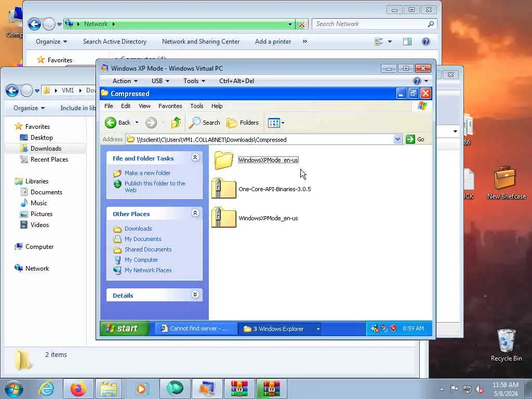The width and height of the screenshot is (532, 399).
Task: Open My Network Places link
Action: (x=148, y=270)
